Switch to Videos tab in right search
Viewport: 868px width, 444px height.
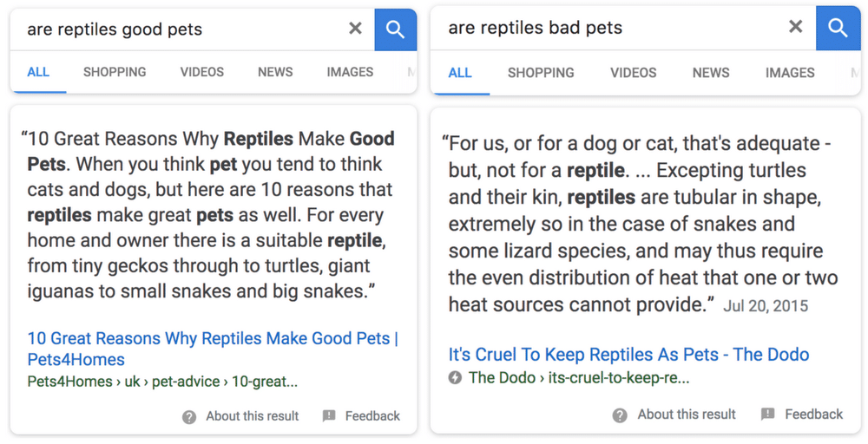(634, 73)
